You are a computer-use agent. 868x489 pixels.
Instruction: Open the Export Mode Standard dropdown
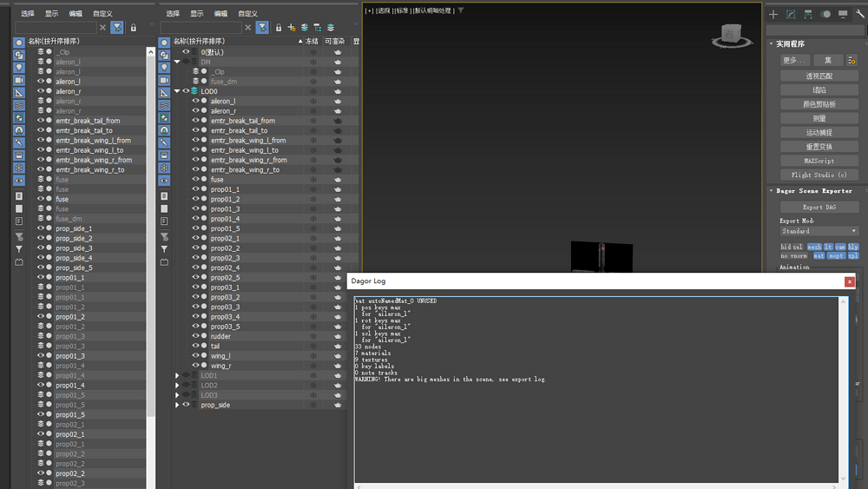click(x=819, y=231)
